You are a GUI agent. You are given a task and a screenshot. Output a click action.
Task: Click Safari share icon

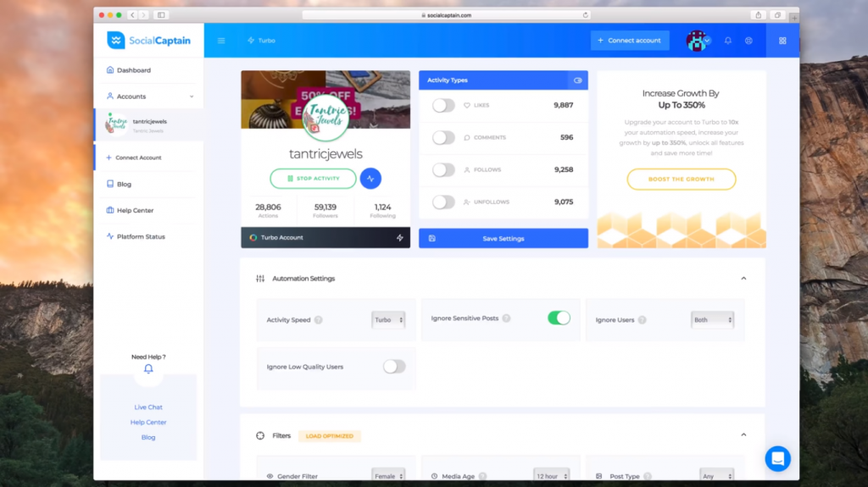759,15
